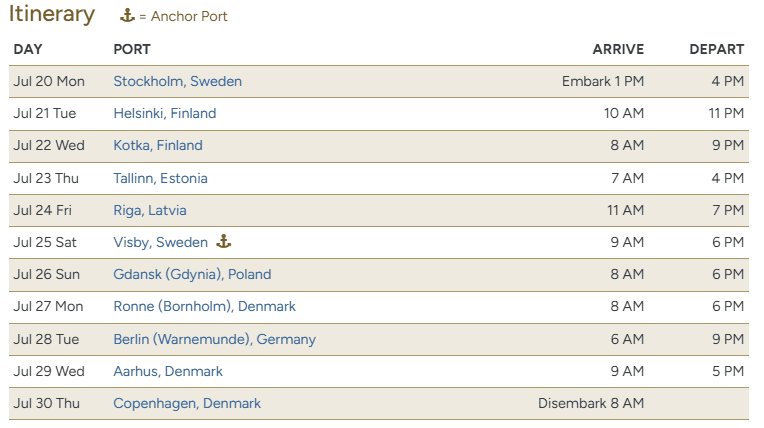The width and height of the screenshot is (764, 428).
Task: Open the Stockholm, Sweden port link
Action: coord(177,81)
